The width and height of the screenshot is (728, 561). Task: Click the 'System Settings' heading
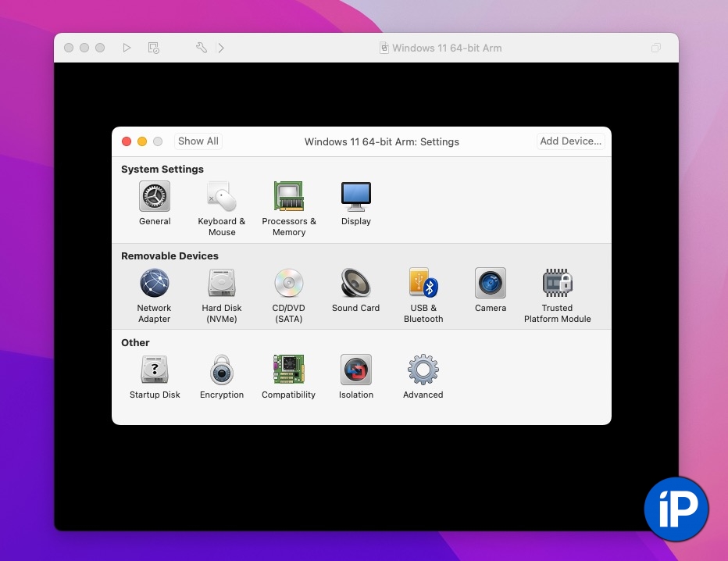162,169
